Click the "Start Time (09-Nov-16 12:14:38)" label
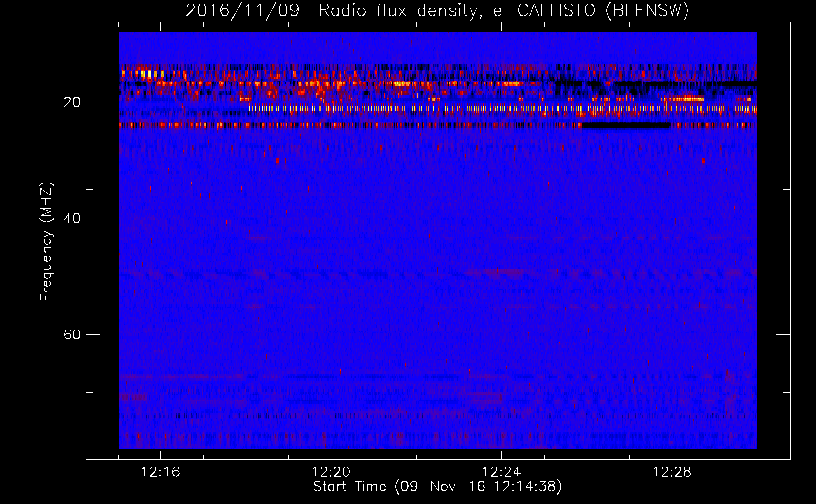The width and height of the screenshot is (816, 504). tap(437, 487)
